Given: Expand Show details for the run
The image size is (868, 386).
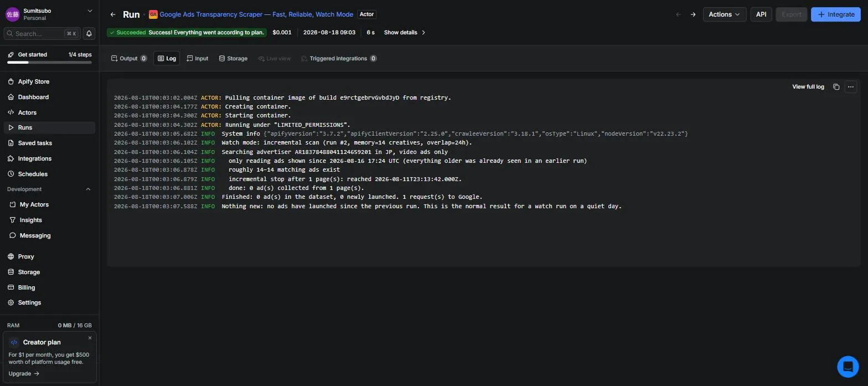Looking at the screenshot, I should [405, 33].
